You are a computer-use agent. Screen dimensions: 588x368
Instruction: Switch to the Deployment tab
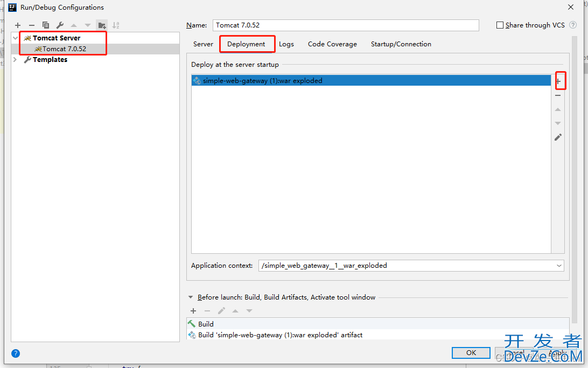pyautogui.click(x=246, y=44)
